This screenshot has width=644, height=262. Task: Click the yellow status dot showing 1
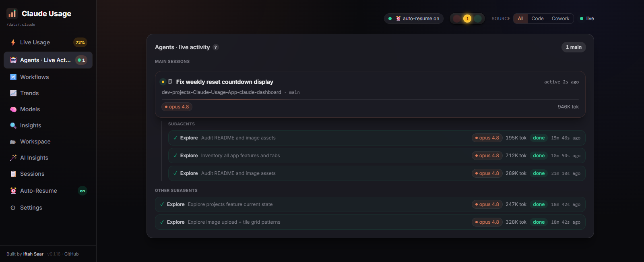click(467, 19)
